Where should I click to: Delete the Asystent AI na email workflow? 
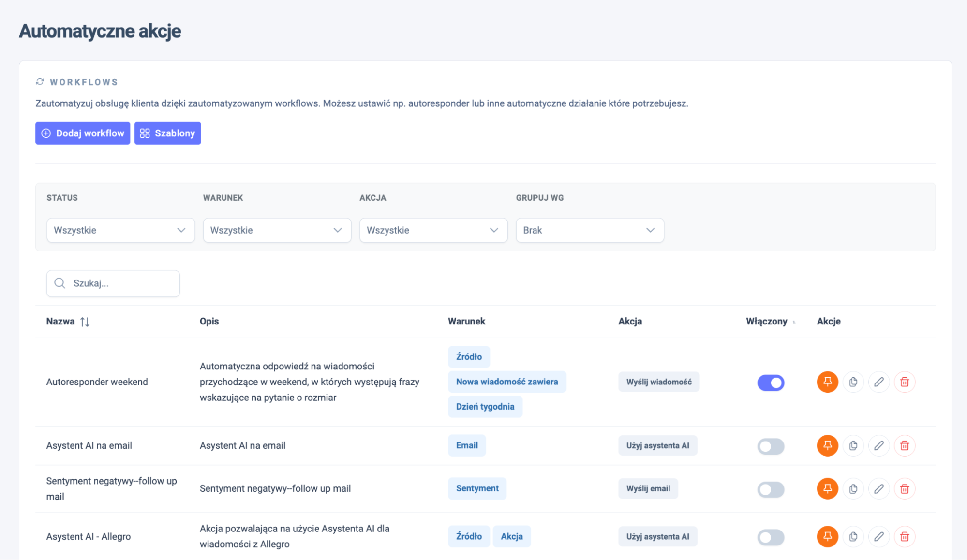(x=904, y=445)
